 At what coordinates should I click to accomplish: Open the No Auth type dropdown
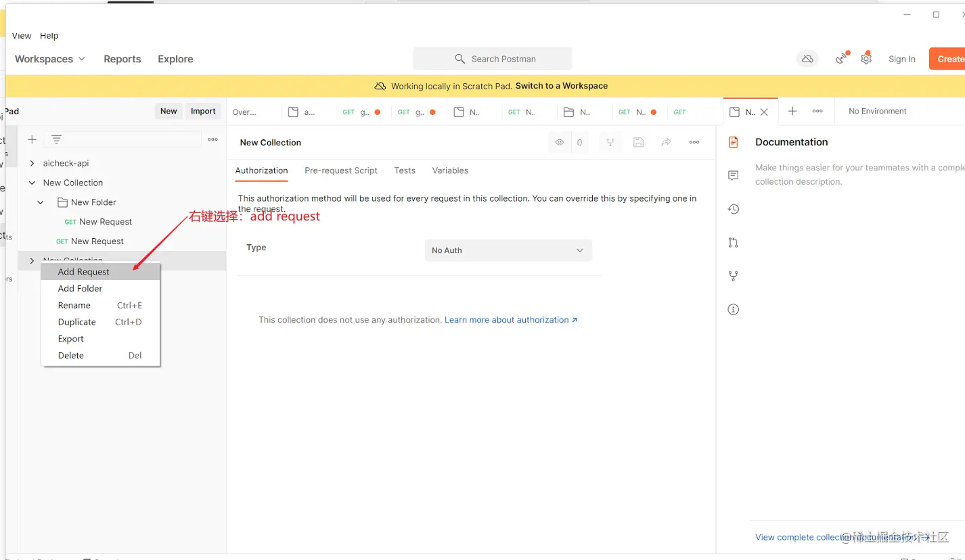tap(508, 250)
